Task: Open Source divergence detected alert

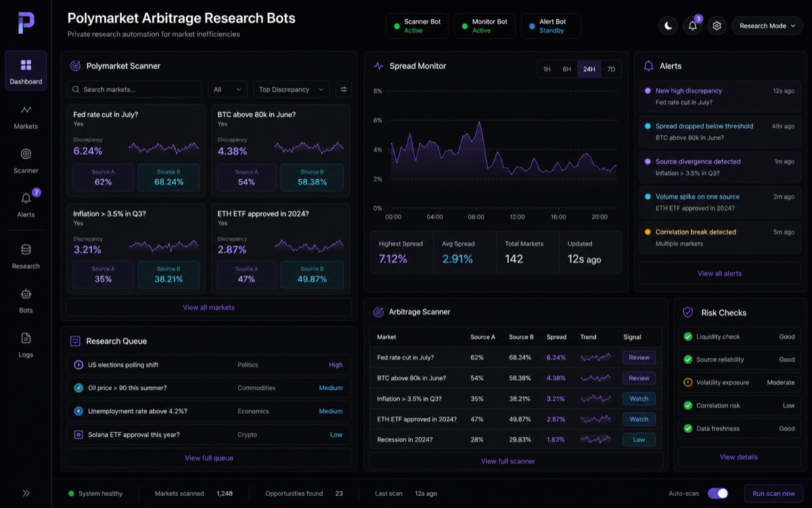Action: (x=719, y=167)
